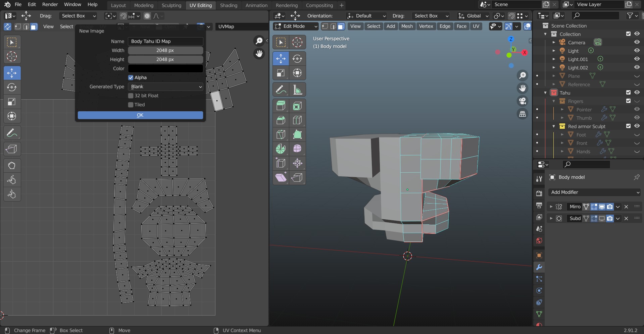Confirm new image with OK button

tap(140, 115)
